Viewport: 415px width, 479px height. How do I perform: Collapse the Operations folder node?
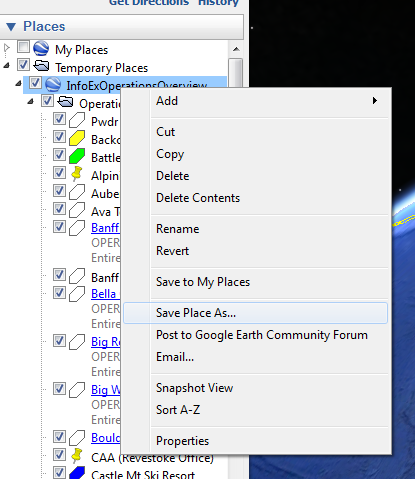[x=30, y=102]
